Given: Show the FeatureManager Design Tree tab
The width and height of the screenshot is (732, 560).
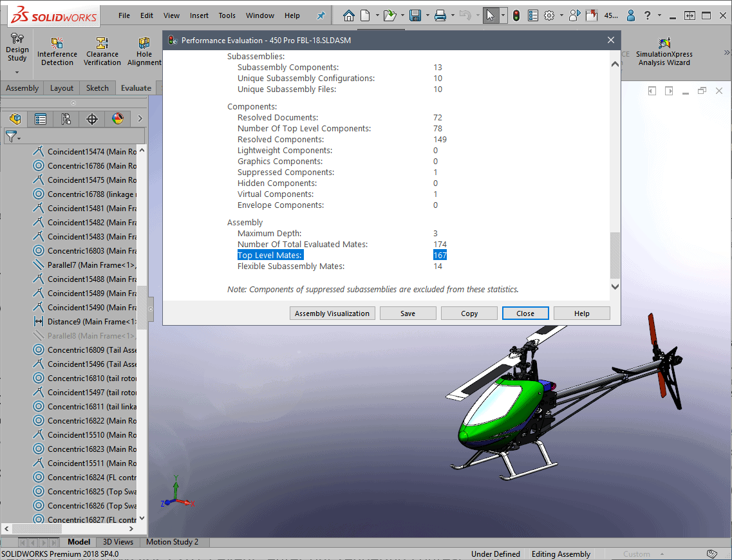Looking at the screenshot, I should [x=15, y=119].
